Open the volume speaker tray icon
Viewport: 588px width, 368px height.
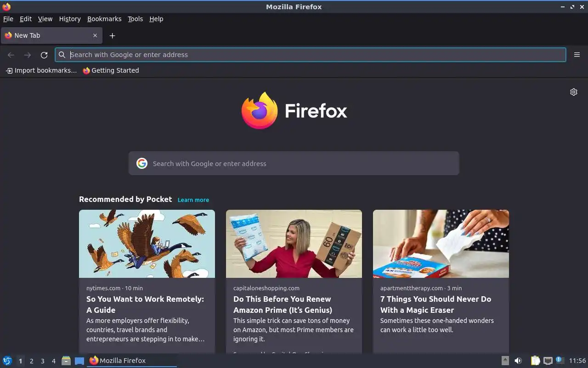click(518, 361)
